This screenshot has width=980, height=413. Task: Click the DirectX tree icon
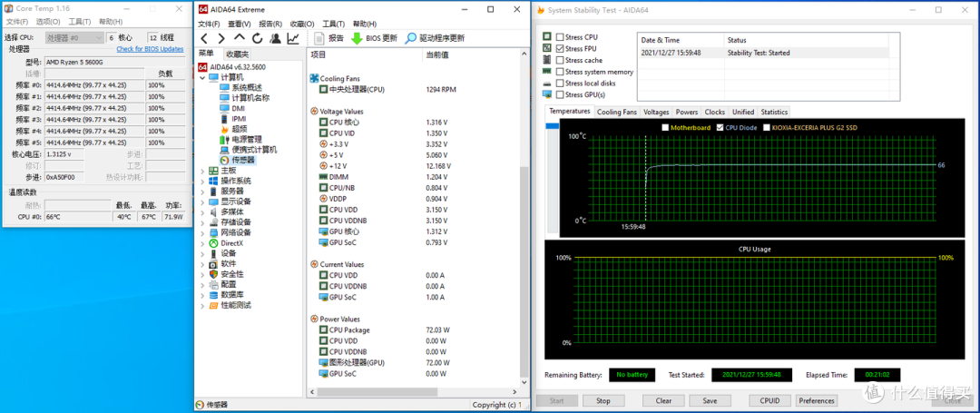213,243
